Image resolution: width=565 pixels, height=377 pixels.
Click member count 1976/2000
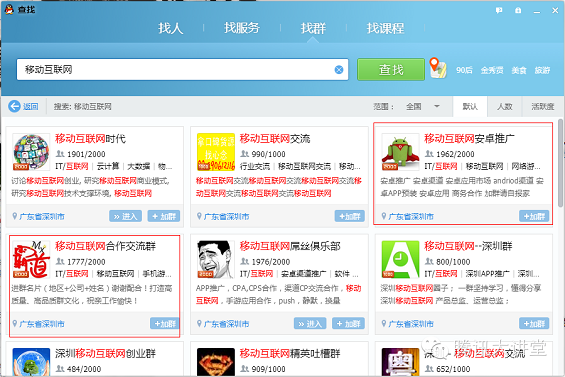tap(271, 262)
